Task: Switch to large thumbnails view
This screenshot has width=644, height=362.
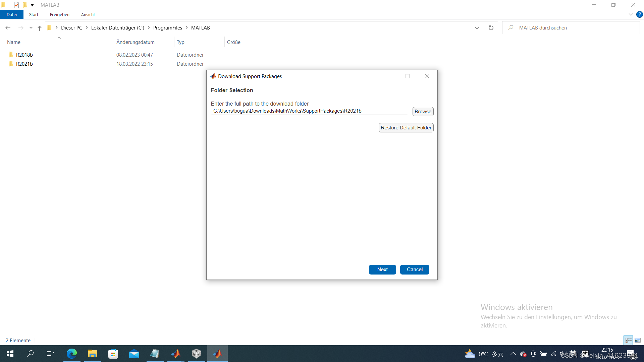Action: [x=637, y=340]
